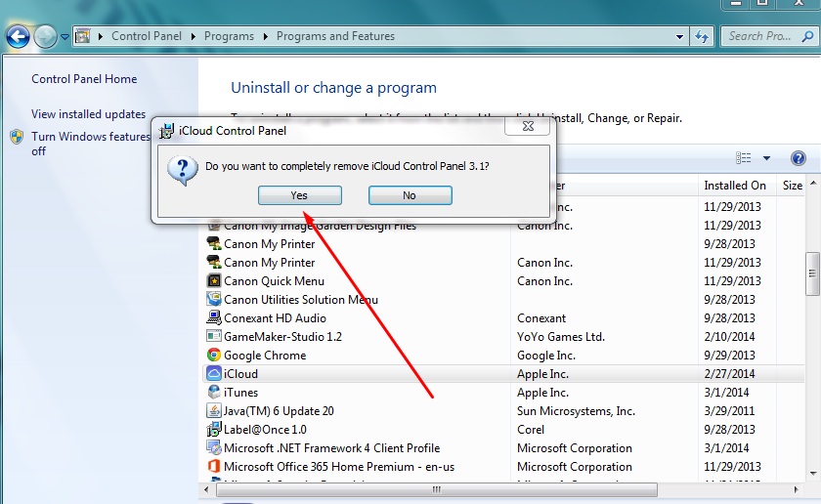Screen dimensions: 821x504
Task: Open Control Panel Home link
Action: 84,79
